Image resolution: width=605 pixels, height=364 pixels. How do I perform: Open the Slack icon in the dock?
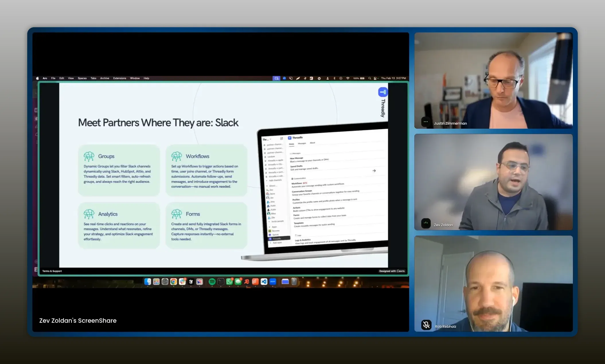182,282
